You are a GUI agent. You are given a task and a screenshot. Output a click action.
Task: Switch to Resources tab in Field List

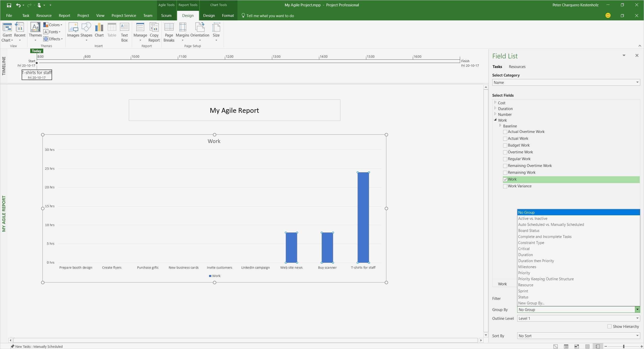tap(517, 67)
